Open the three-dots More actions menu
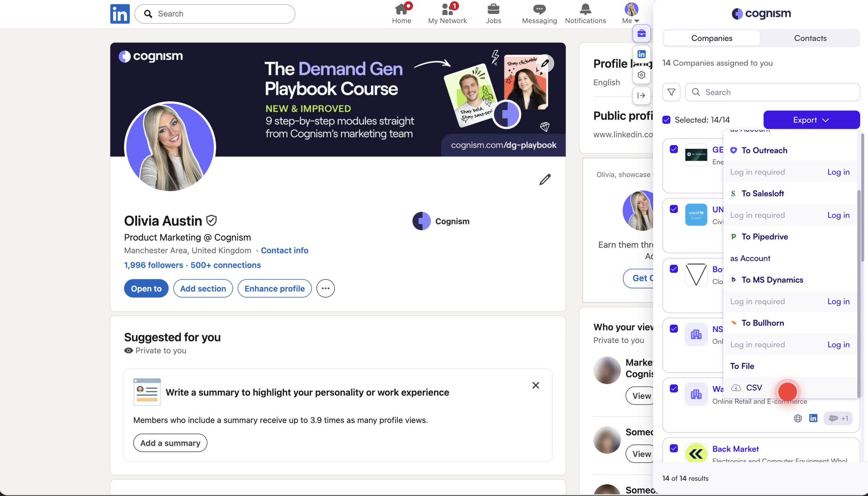Image resolution: width=868 pixels, height=496 pixels. (x=325, y=289)
